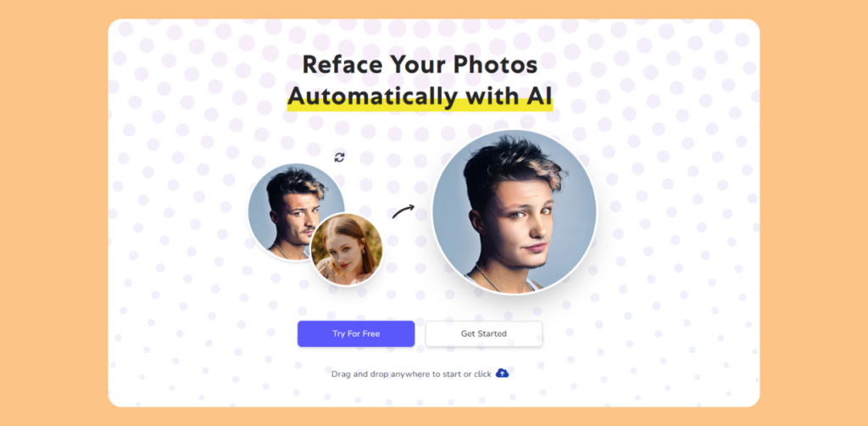The width and height of the screenshot is (868, 426).
Task: Click the word AI in the headline
Action: [538, 97]
